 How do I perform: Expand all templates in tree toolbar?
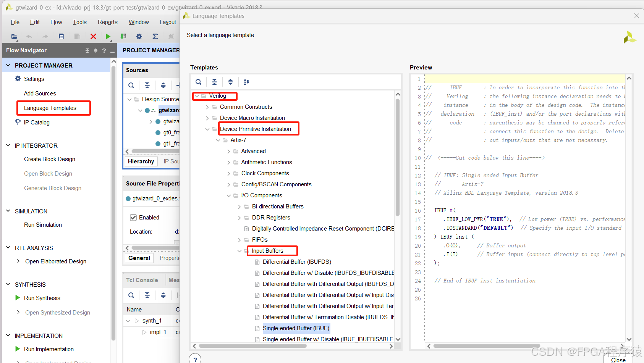click(230, 82)
